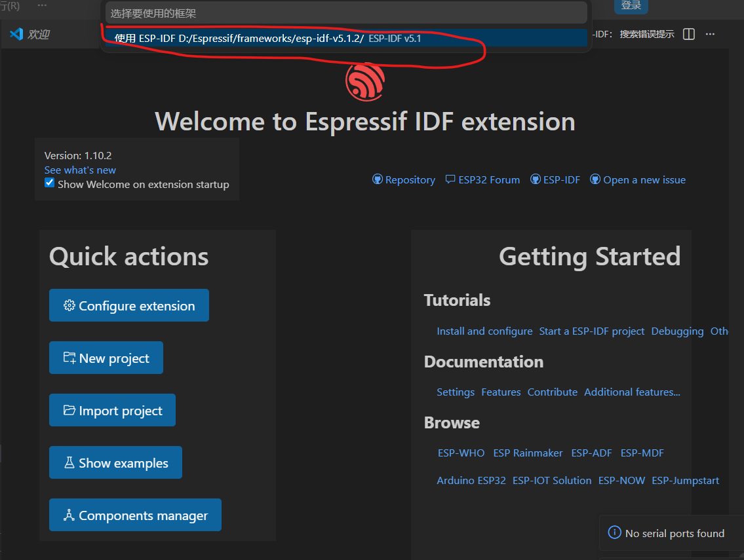Screen dimensions: 744x560
Task: Open the Debugging tutorial link
Action: (x=677, y=331)
